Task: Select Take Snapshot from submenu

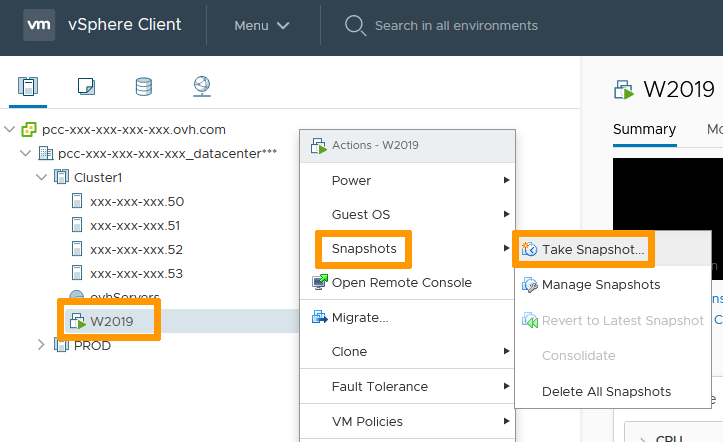Action: 593,250
